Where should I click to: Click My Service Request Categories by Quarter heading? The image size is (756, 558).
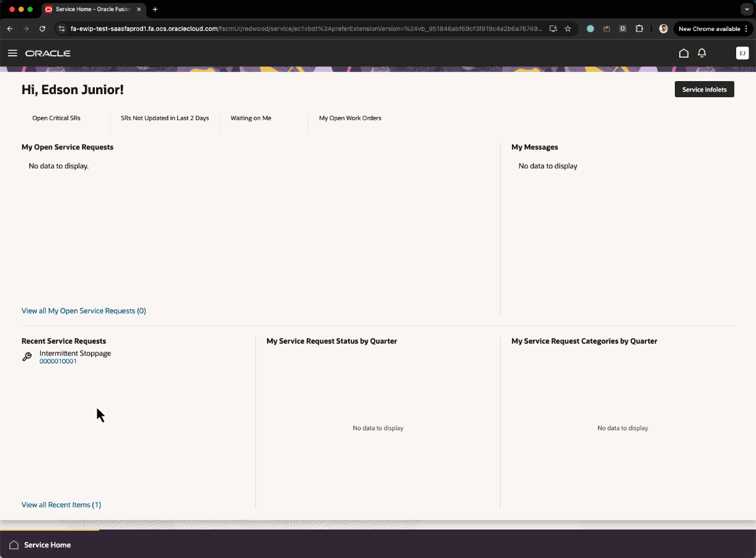tap(584, 341)
